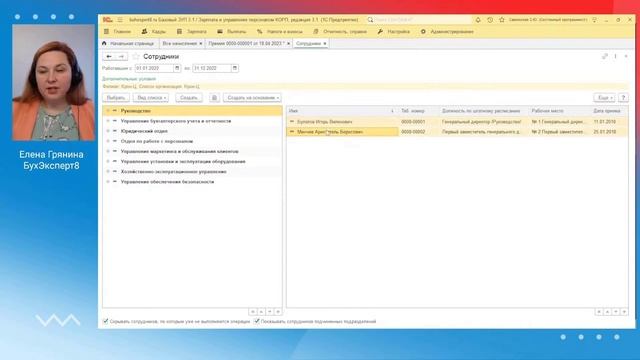640x360 pixels.
Task: Click the get-link icon at form top right
Action: click(x=605, y=56)
